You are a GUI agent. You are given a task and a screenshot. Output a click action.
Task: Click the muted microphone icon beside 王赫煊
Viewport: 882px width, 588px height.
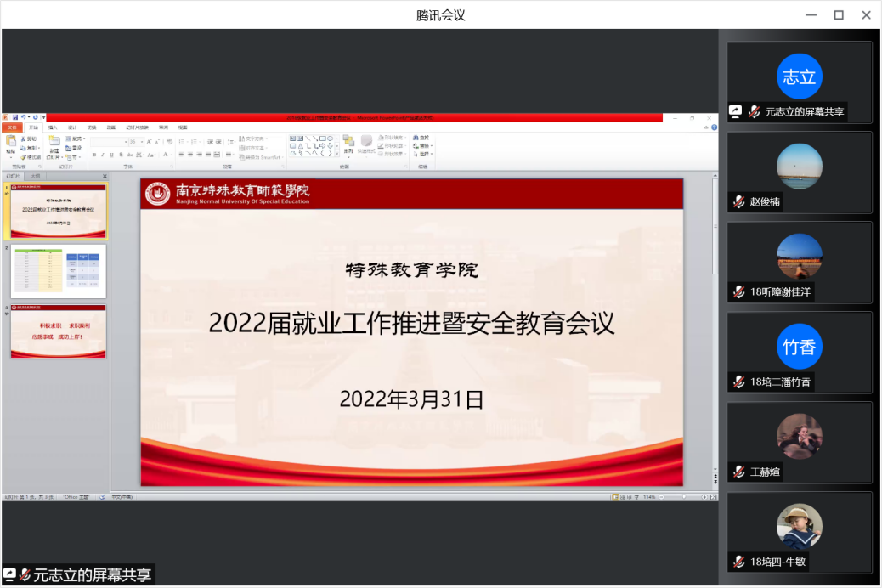click(x=740, y=472)
